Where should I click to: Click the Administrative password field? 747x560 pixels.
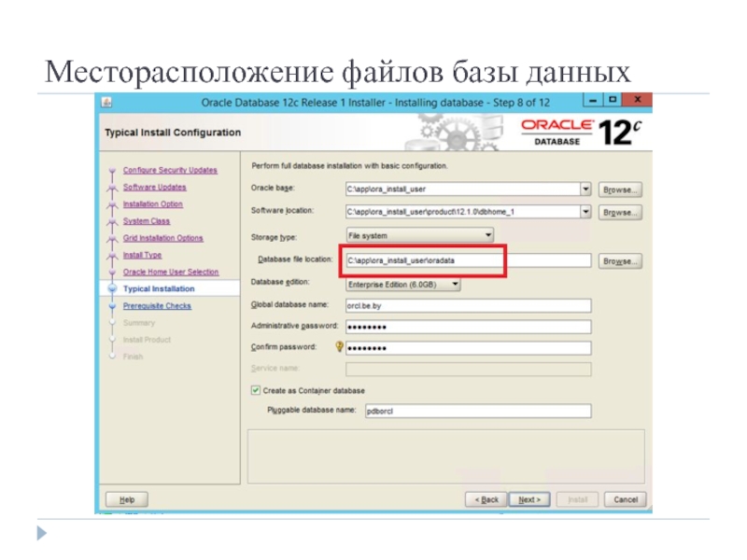click(469, 327)
